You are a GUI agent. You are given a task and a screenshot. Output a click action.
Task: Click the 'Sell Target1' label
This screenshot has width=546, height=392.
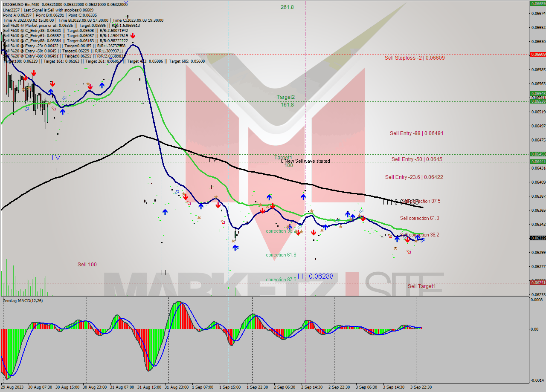421,286
